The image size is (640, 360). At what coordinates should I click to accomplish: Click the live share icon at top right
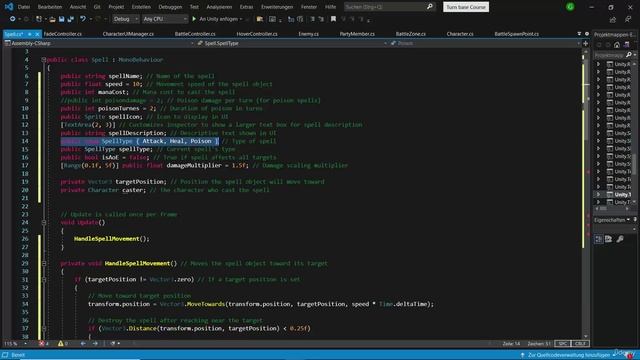pos(613,19)
